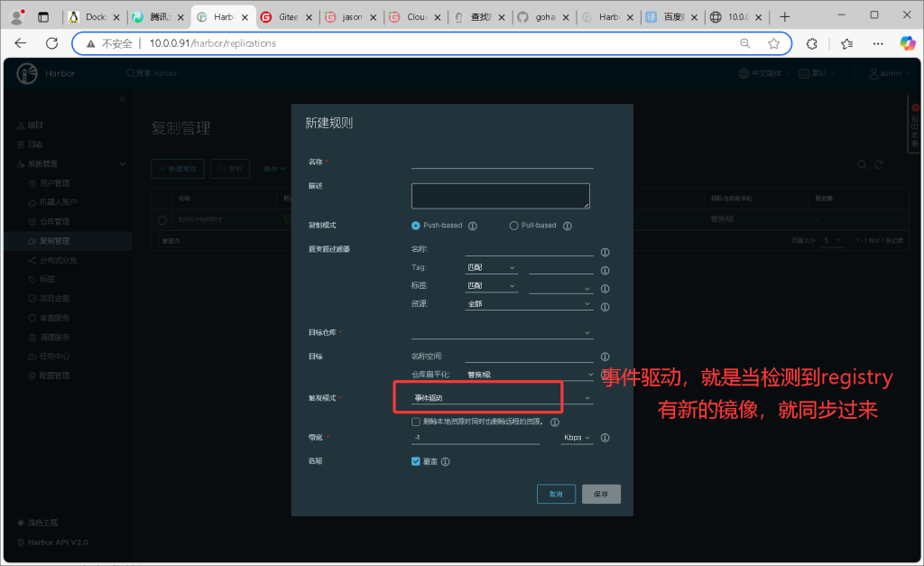Expand the 资源 dropdown showing 全部

(529, 304)
